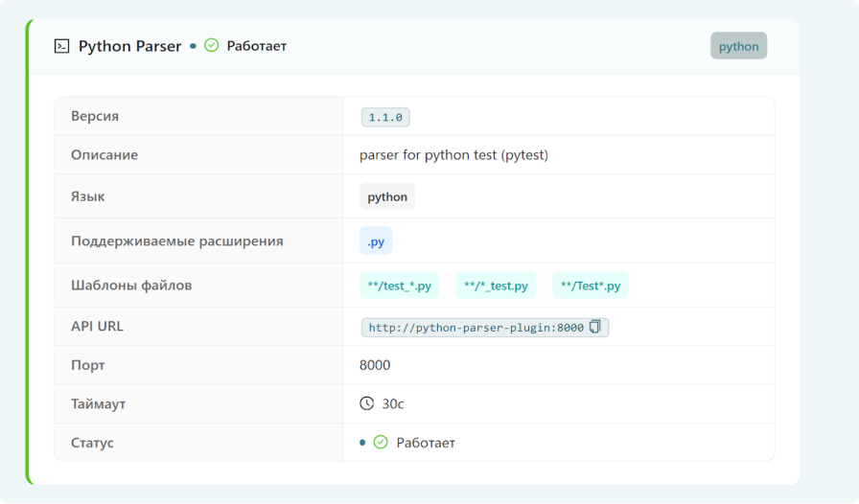Viewport: 859px width, 504px height.
Task: Click the 1.1.0 version badge
Action: [x=385, y=117]
